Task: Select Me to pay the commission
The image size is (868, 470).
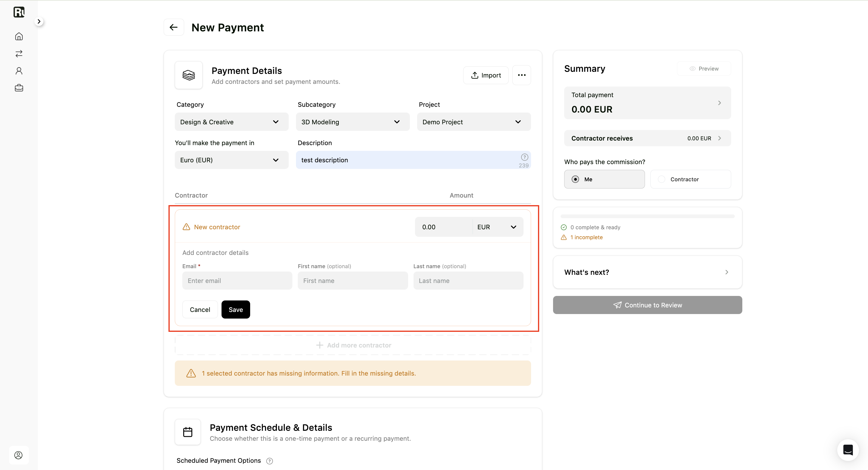Action: point(604,179)
